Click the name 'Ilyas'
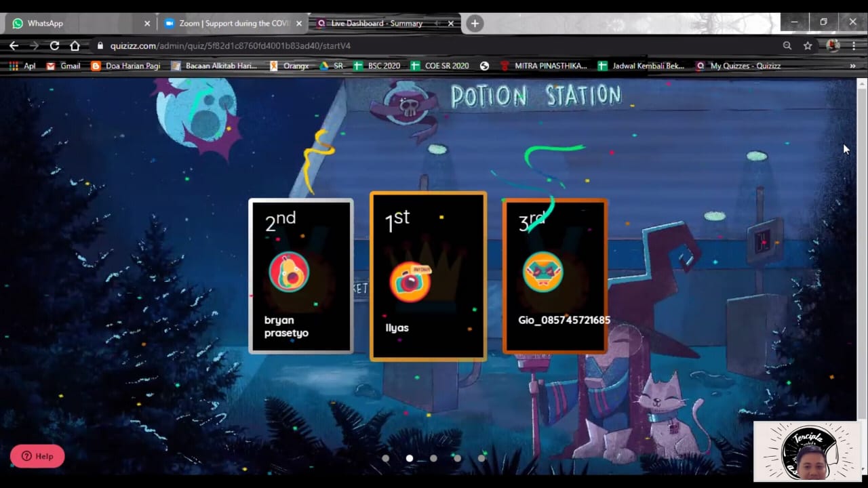 397,328
